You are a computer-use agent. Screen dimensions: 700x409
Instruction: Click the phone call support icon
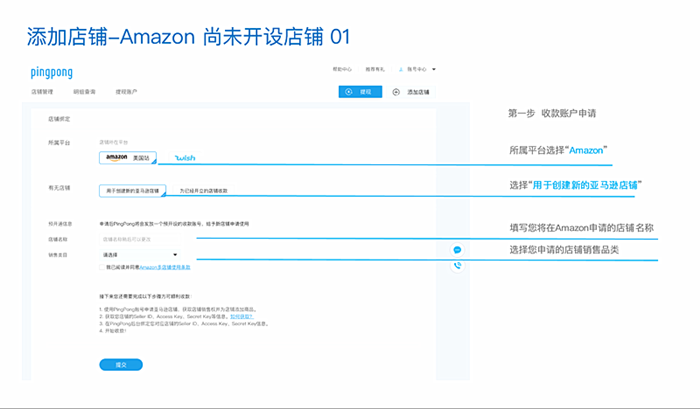(457, 266)
